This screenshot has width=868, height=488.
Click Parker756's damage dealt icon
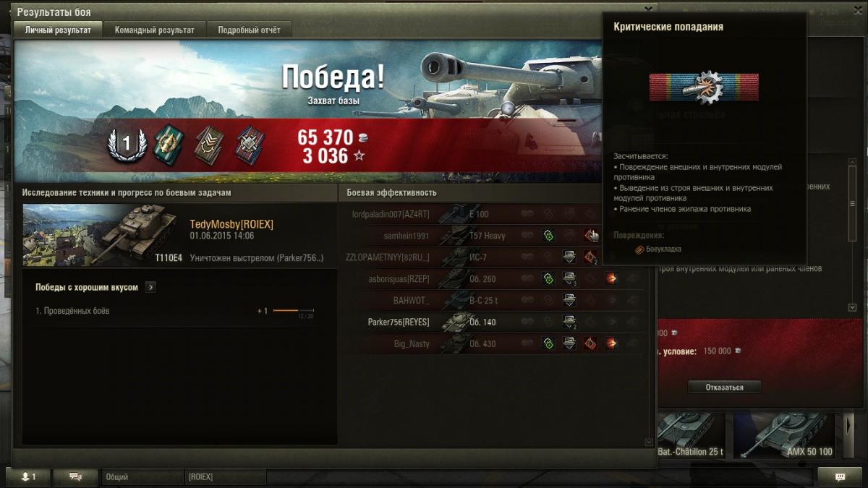tap(569, 322)
